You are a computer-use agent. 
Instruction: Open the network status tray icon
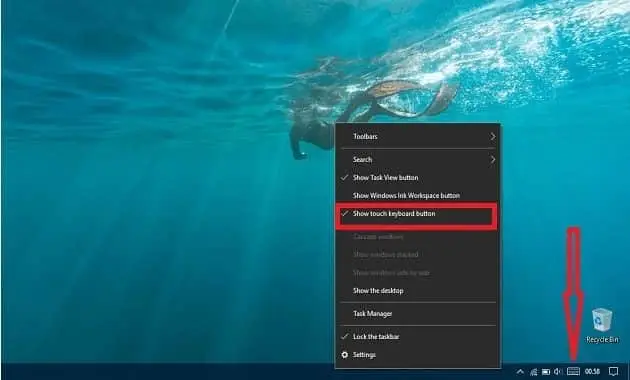[x=534, y=372]
